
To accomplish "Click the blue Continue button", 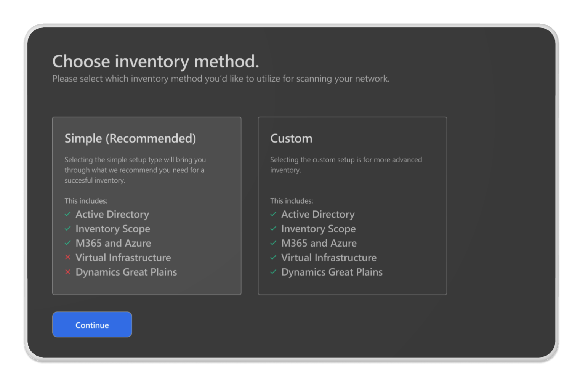I will tap(92, 325).
